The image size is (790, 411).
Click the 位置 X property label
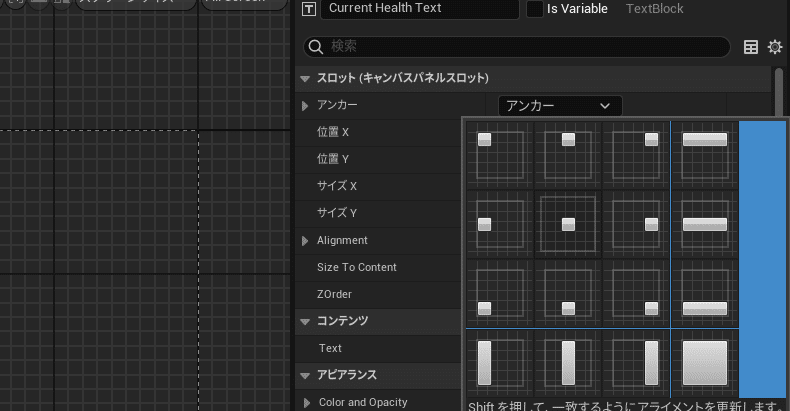pos(333,132)
